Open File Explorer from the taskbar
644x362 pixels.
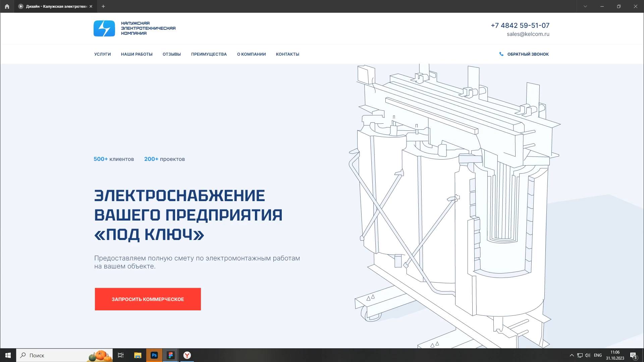coord(138,355)
